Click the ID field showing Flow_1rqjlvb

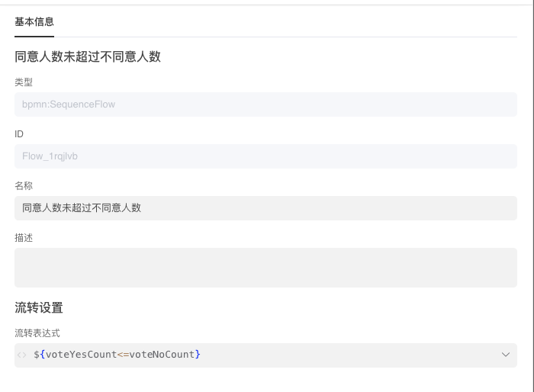click(x=265, y=156)
